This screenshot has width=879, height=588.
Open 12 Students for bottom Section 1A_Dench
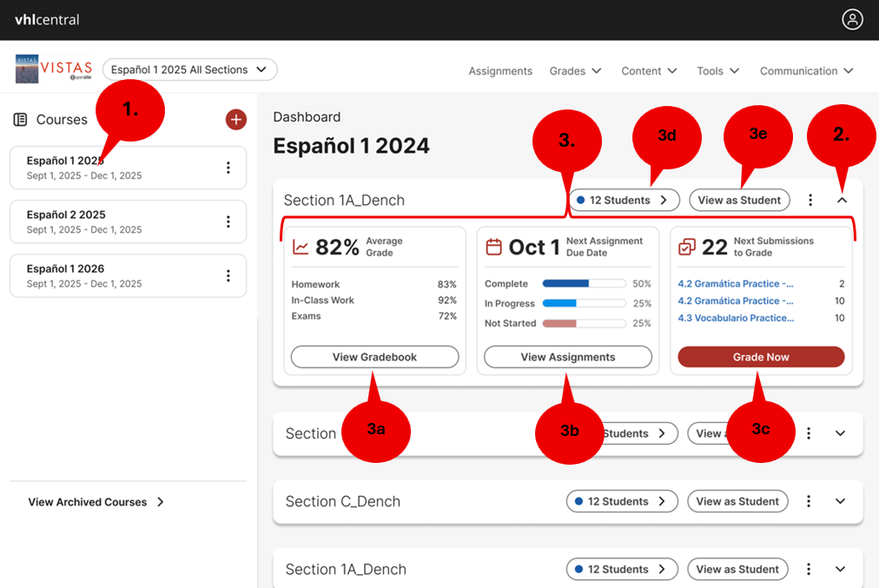pyautogui.click(x=622, y=569)
